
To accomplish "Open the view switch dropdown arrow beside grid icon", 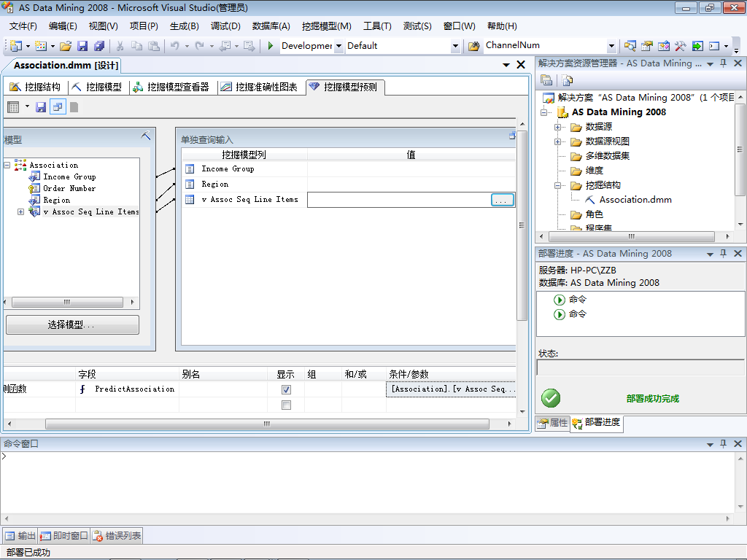I will point(27,106).
